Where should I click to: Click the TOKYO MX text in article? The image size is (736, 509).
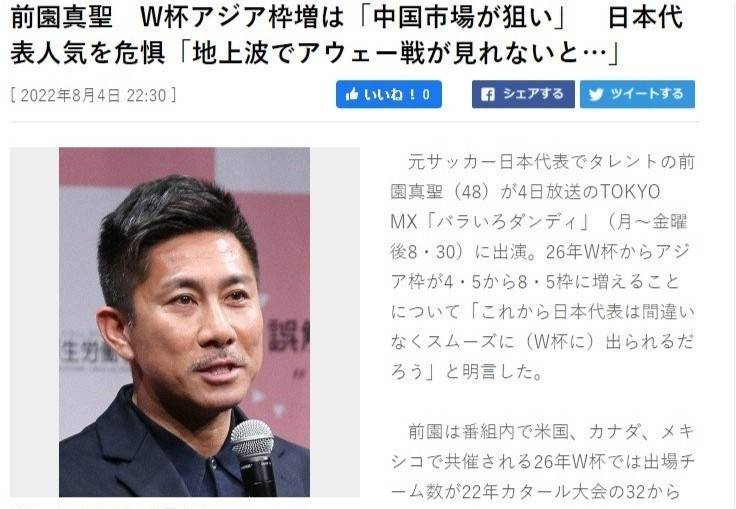525,207
